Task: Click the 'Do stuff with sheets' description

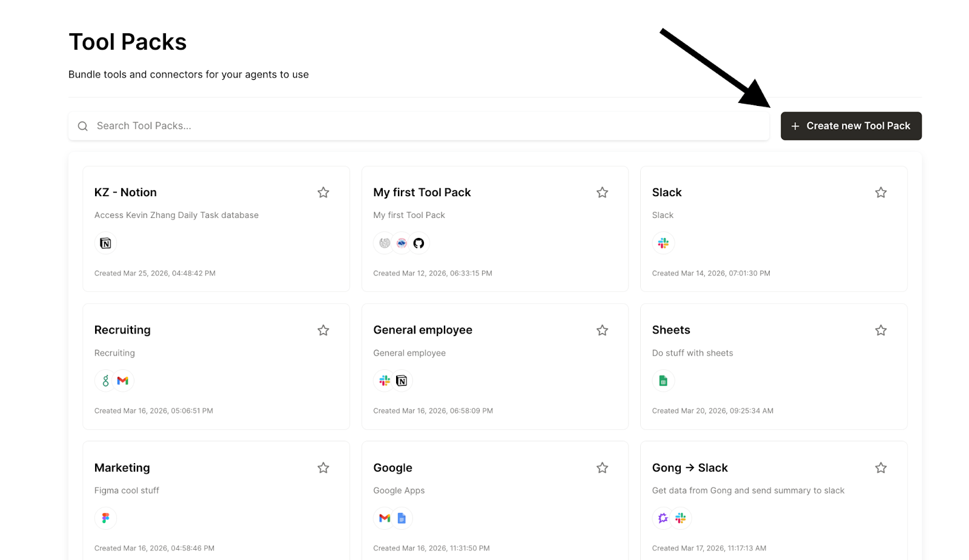Action: 692,353
